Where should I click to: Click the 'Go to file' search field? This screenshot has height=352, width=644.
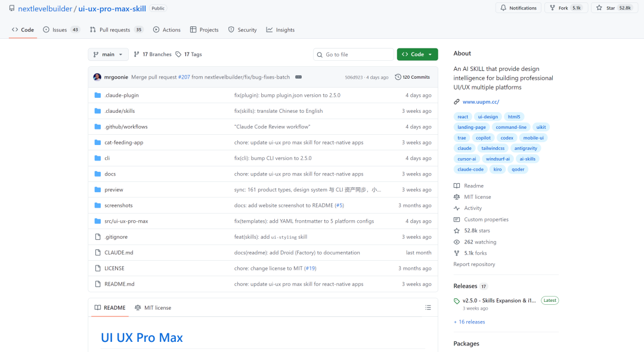click(x=354, y=54)
